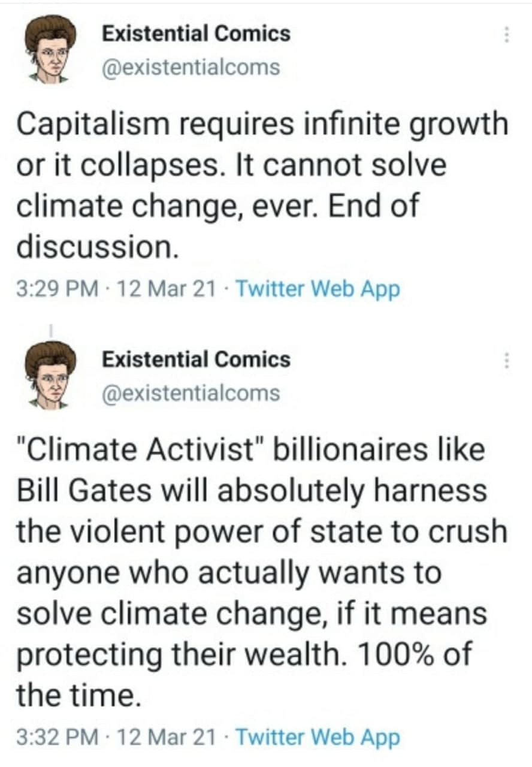This screenshot has width=532, height=767.
Task: Click the Twitter Web App link under the first tweet
Action: coord(318,290)
